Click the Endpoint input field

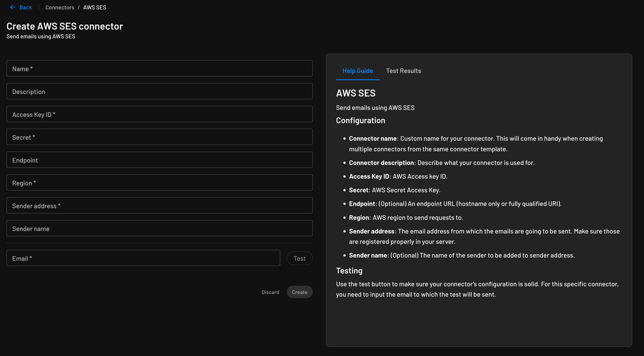160,160
